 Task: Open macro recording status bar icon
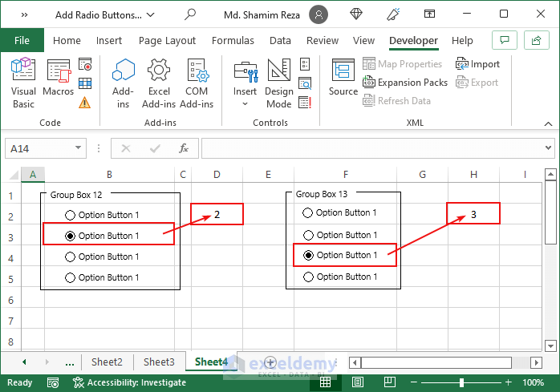tap(53, 382)
